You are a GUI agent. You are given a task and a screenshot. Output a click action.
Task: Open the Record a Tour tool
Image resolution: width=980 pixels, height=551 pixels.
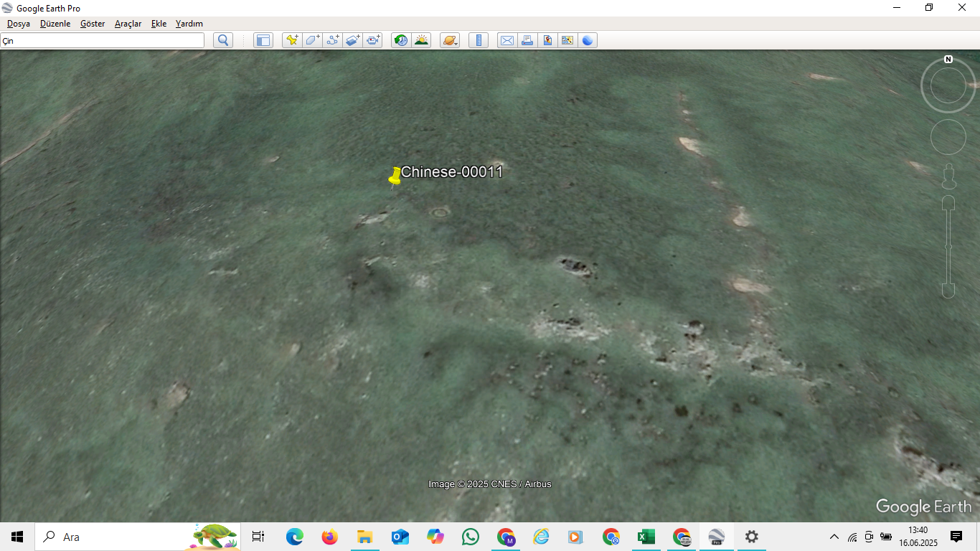click(x=372, y=40)
